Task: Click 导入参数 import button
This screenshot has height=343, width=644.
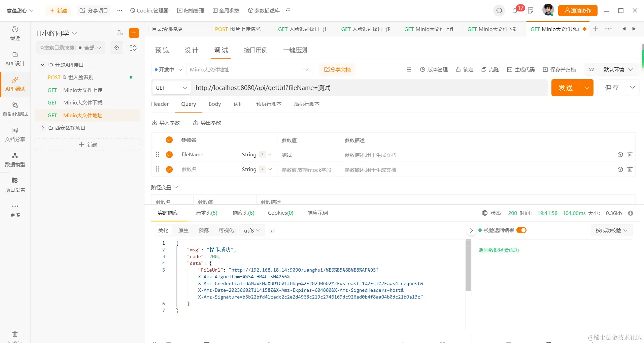Action: click(166, 123)
